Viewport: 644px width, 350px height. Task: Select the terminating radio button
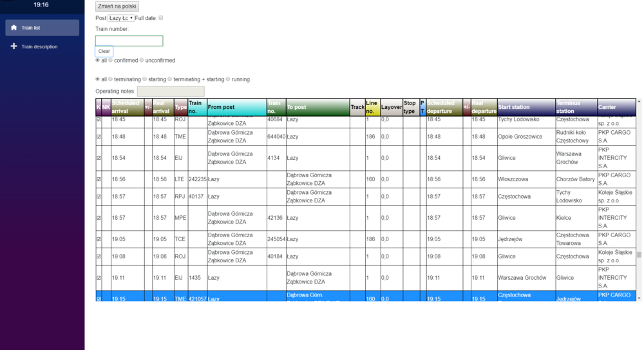[111, 79]
